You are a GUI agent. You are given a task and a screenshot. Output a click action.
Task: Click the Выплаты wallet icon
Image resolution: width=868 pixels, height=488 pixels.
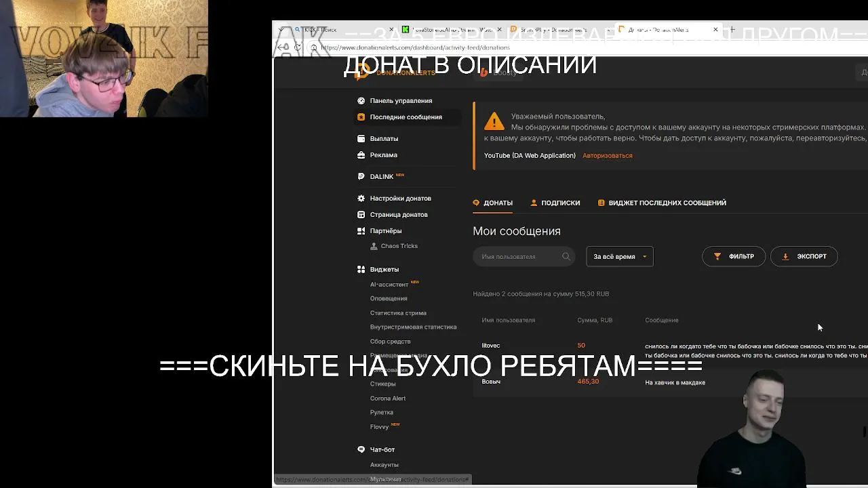coord(361,138)
